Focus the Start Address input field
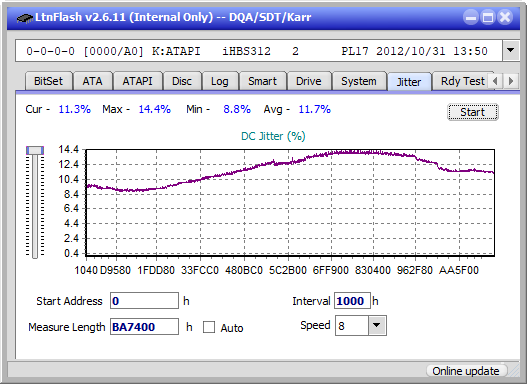The height and width of the screenshot is (384, 527). (145, 301)
